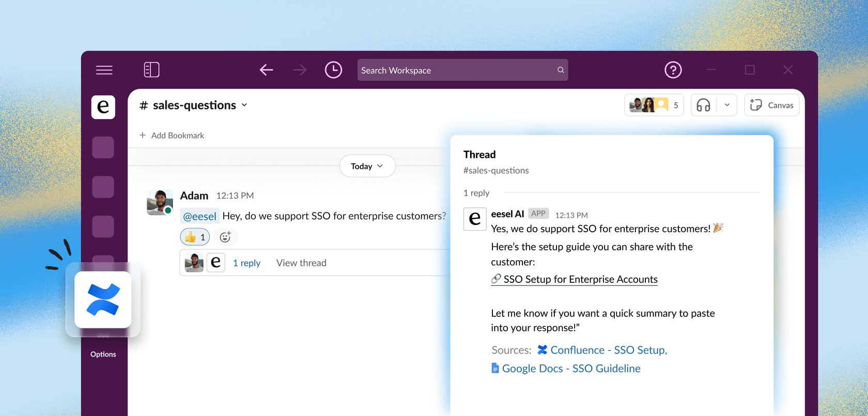Expand huddle options chevron

point(727,105)
